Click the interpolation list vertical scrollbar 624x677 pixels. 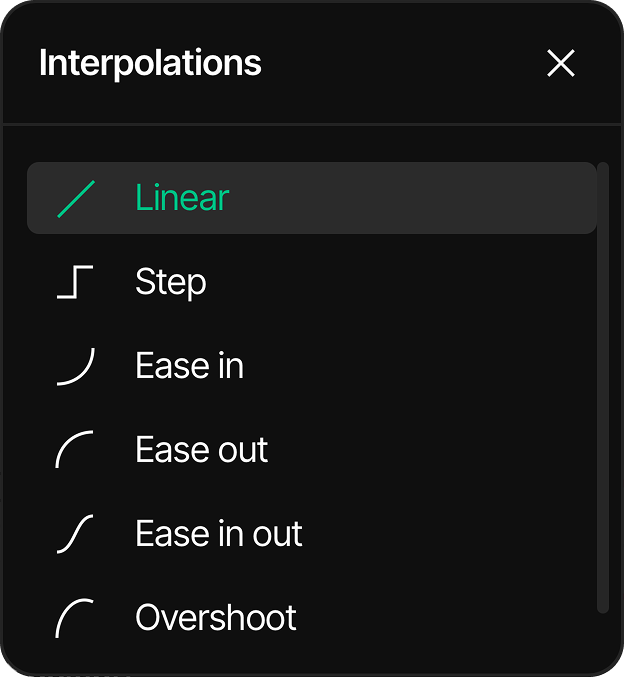click(x=603, y=387)
